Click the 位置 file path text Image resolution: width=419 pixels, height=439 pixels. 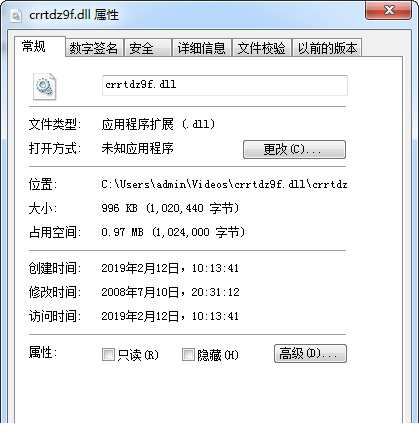pyautogui.click(x=224, y=184)
